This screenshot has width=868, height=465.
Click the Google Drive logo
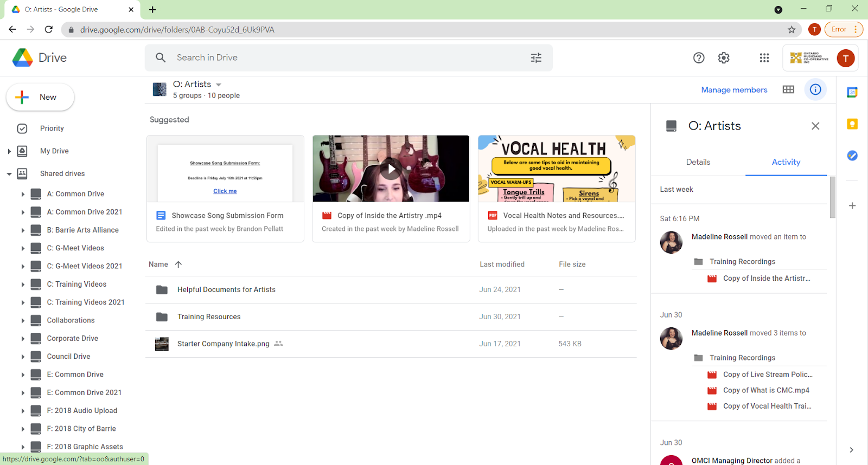pos(39,57)
